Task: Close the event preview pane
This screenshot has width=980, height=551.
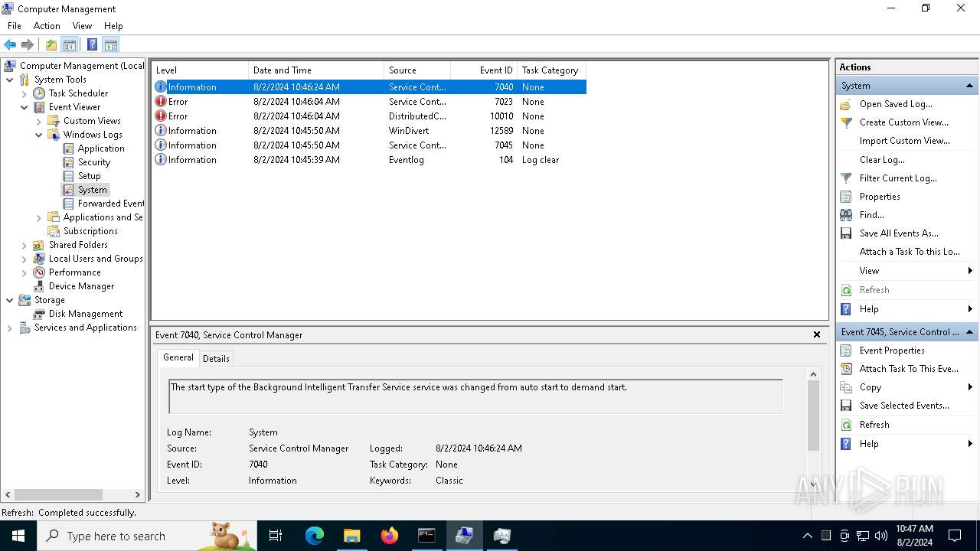Action: coord(817,334)
